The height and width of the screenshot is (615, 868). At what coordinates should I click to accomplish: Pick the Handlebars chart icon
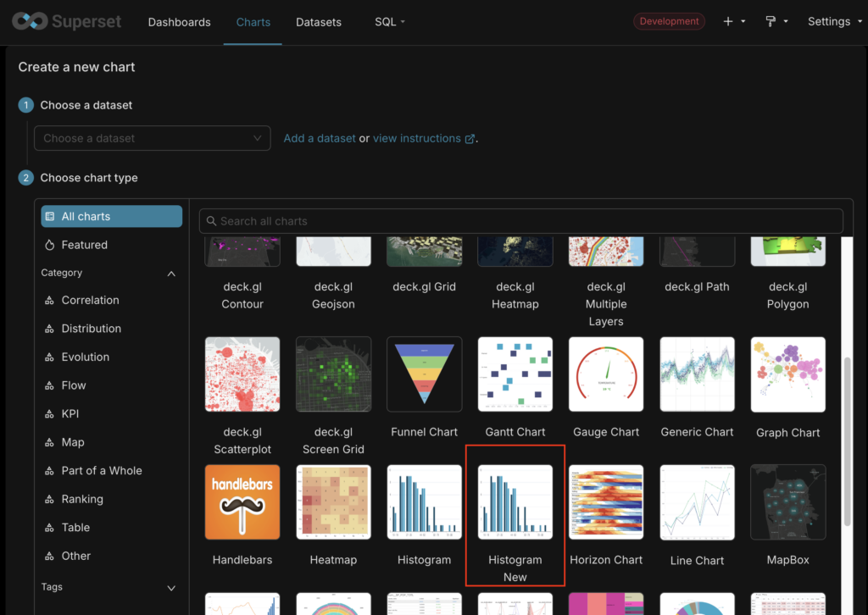[x=242, y=502]
